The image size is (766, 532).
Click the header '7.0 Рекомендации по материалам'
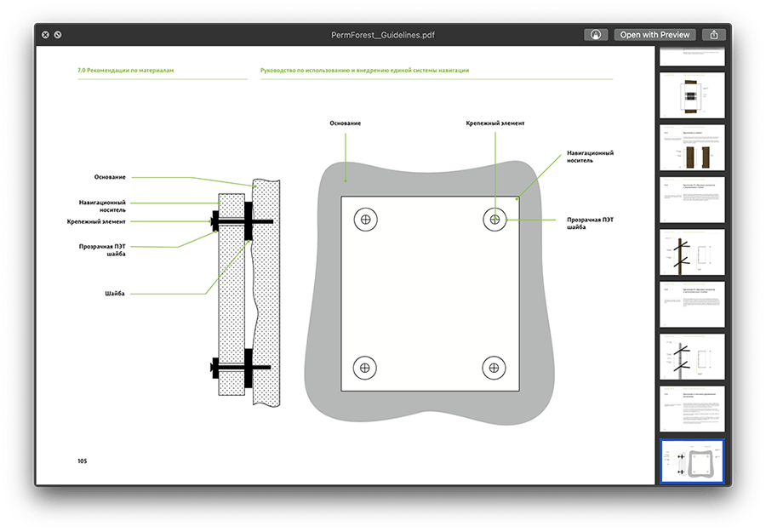pyautogui.click(x=125, y=71)
